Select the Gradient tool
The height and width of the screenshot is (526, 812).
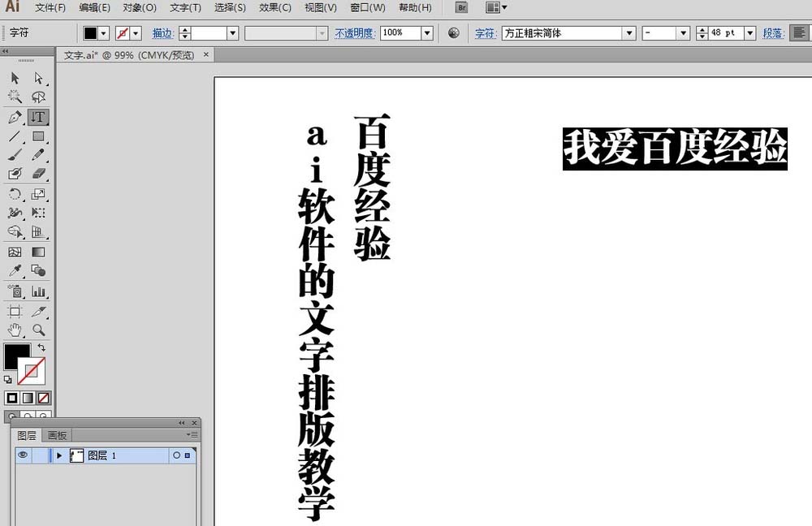click(x=38, y=252)
